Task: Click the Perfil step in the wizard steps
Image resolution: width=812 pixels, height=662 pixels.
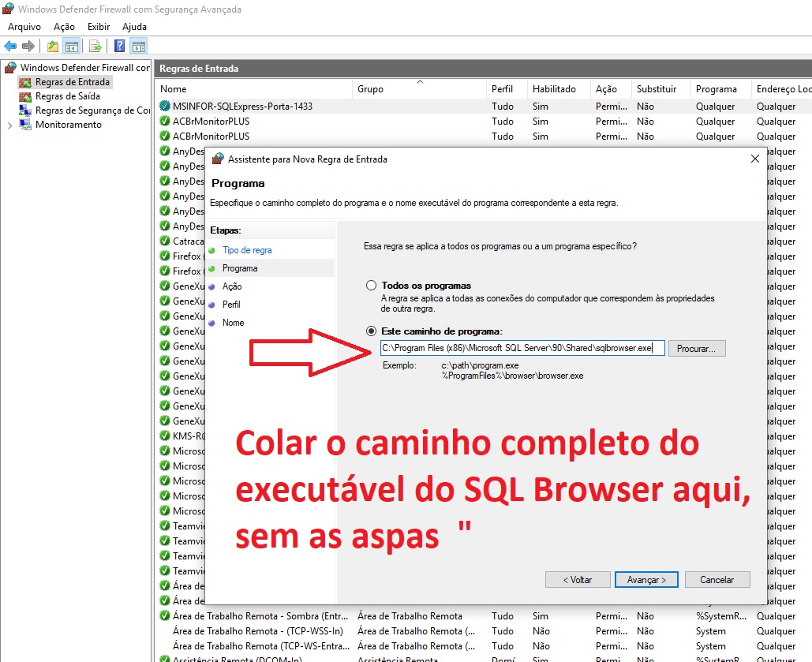Action: 231,305
